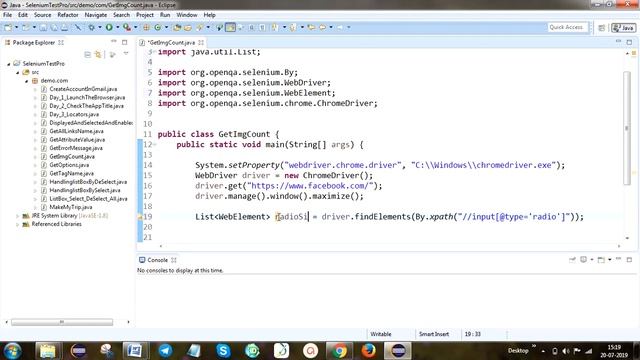This screenshot has height=360, width=640.
Task: Open the Window menu
Action: pyautogui.click(x=187, y=15)
